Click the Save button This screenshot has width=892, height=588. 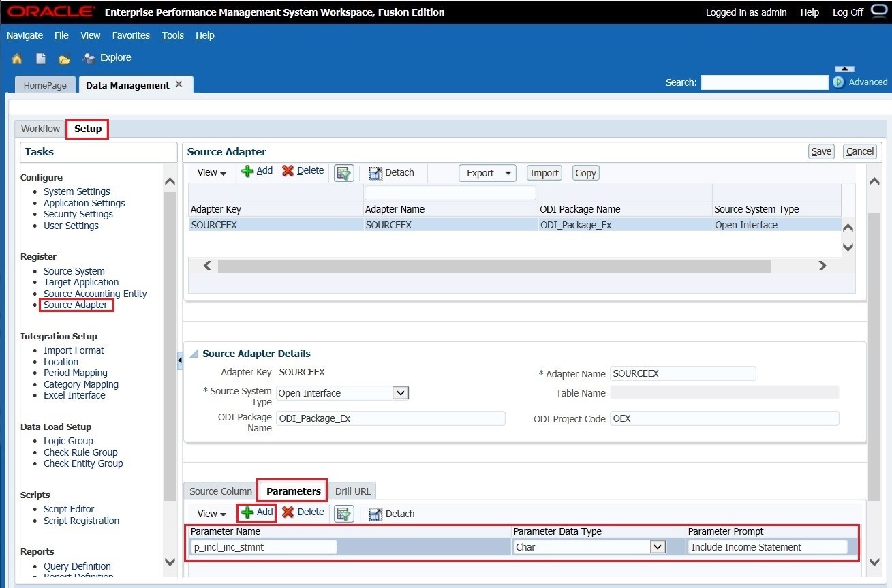pos(820,151)
